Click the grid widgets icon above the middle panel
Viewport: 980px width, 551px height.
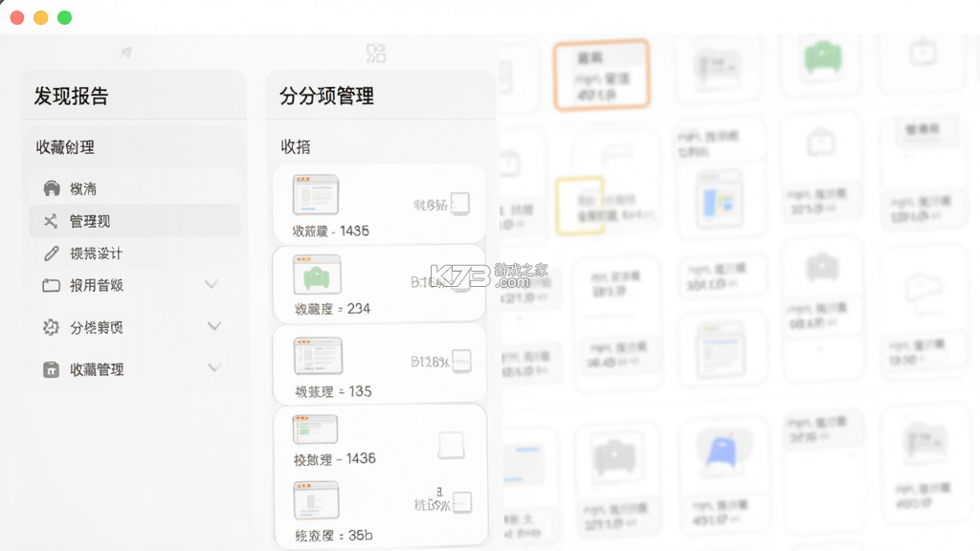click(x=375, y=54)
